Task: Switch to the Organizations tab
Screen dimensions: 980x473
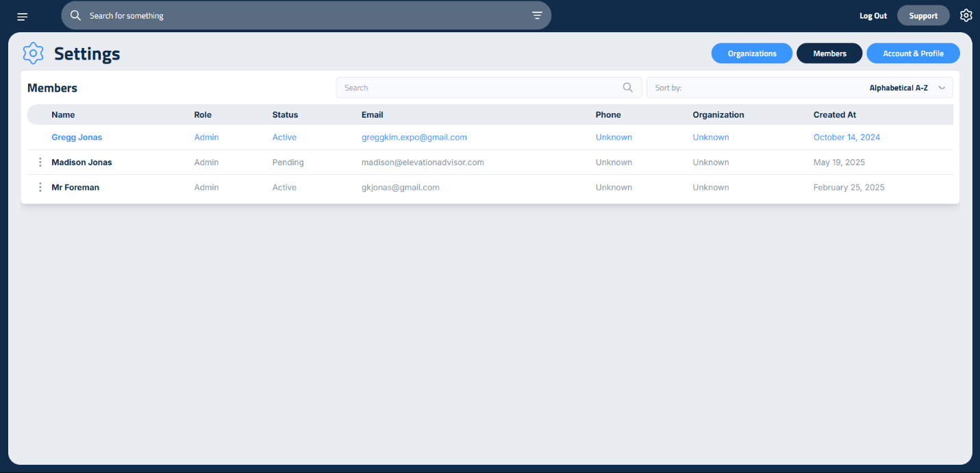Action: point(751,53)
